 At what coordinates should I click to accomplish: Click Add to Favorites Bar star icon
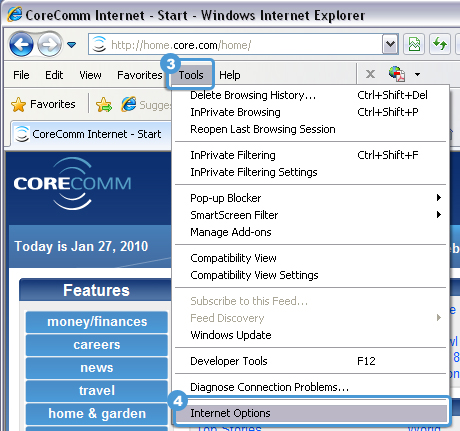click(x=104, y=104)
